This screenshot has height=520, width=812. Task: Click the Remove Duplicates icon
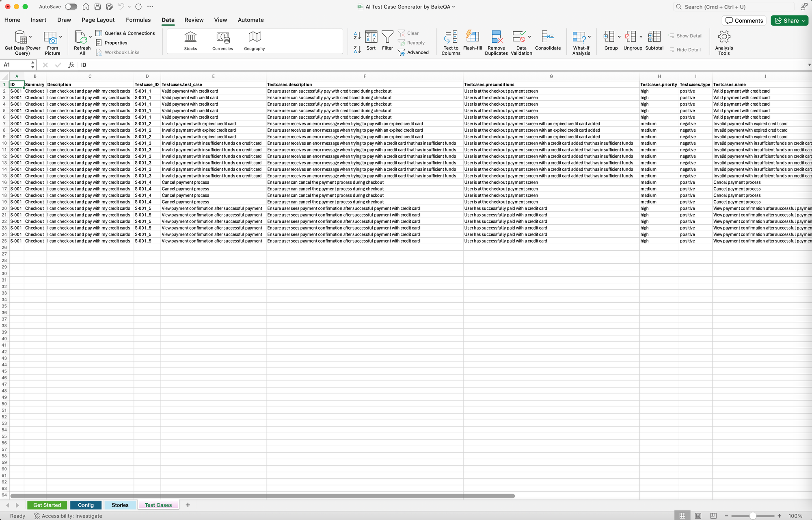tap(496, 37)
